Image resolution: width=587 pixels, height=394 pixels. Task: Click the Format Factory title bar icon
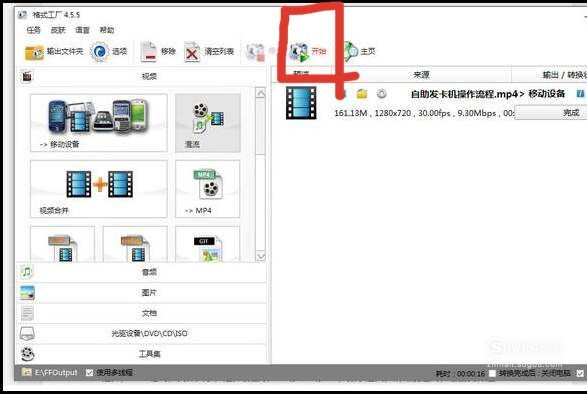[22, 15]
